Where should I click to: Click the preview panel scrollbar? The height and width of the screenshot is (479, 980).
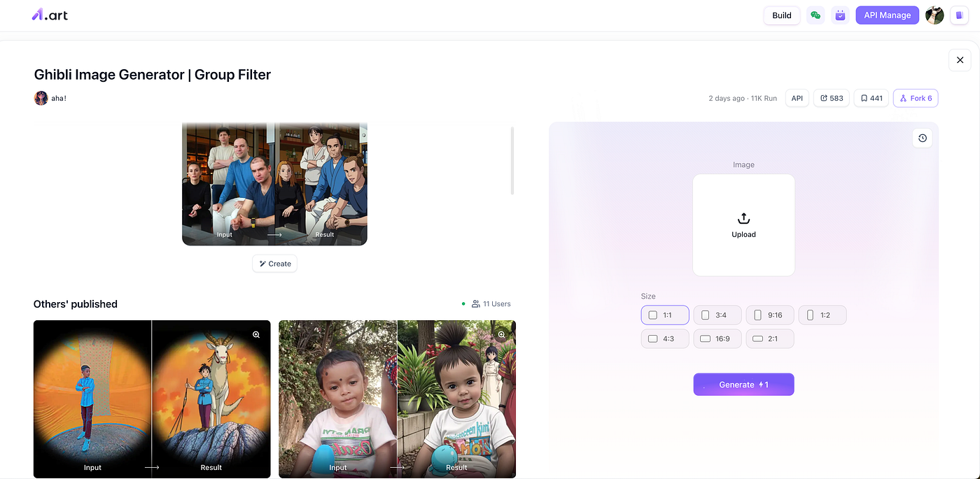coord(512,161)
